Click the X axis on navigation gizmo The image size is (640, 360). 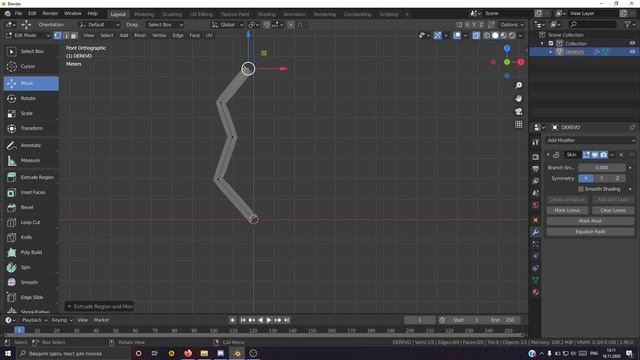521,62
